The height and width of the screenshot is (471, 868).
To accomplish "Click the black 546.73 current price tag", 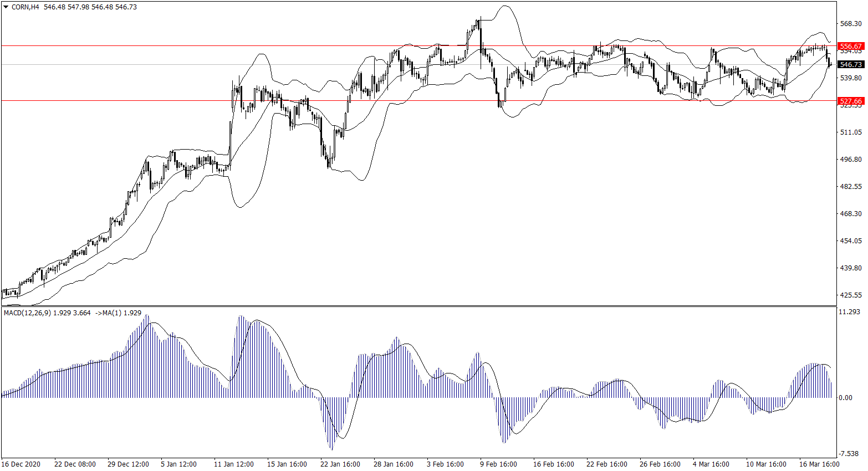I will [x=851, y=65].
